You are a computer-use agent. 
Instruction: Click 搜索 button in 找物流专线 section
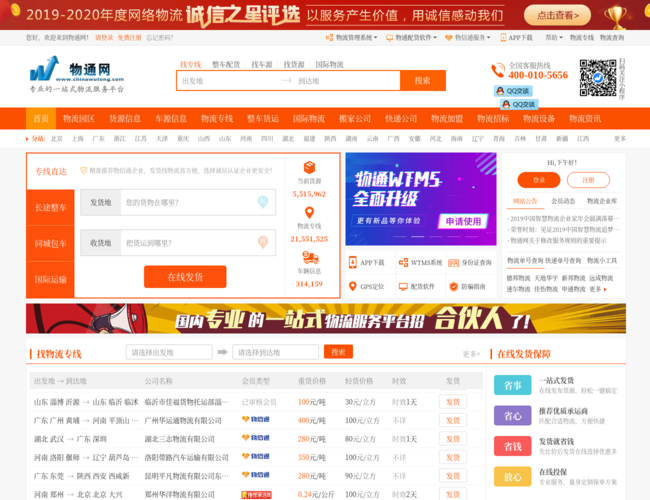point(338,352)
